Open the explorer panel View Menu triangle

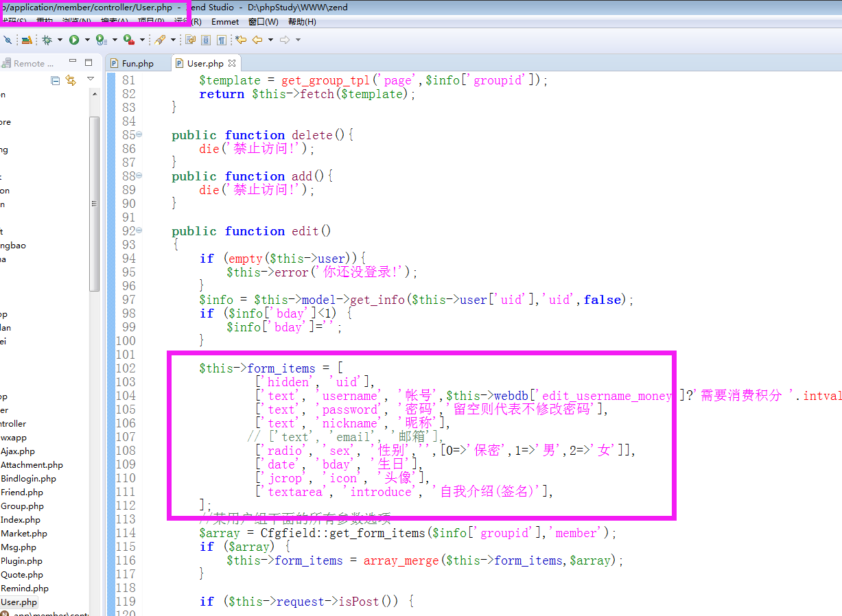91,80
